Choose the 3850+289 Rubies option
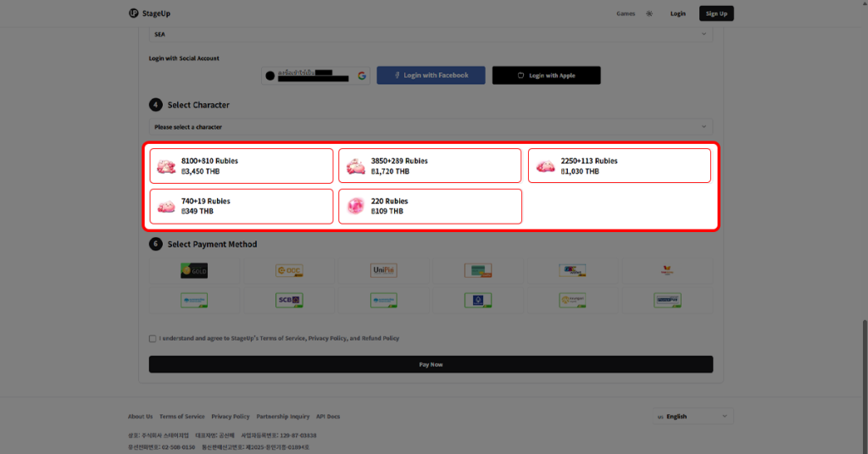Viewport: 868px width, 454px height. (430, 166)
